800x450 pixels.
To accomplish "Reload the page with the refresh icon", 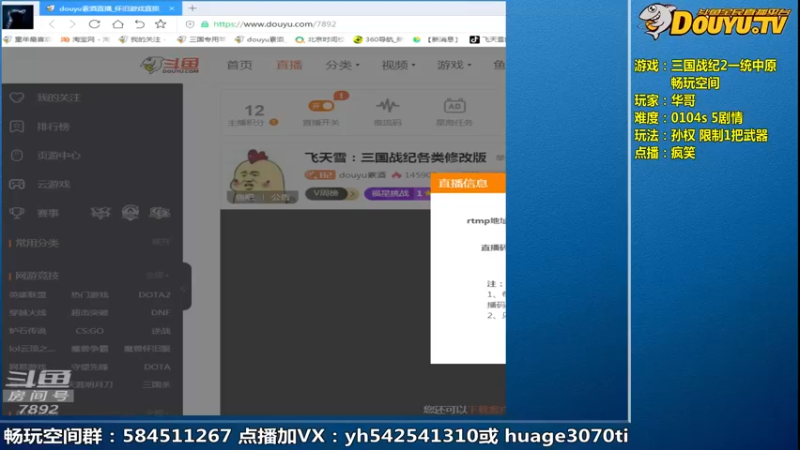I will tap(94, 24).
